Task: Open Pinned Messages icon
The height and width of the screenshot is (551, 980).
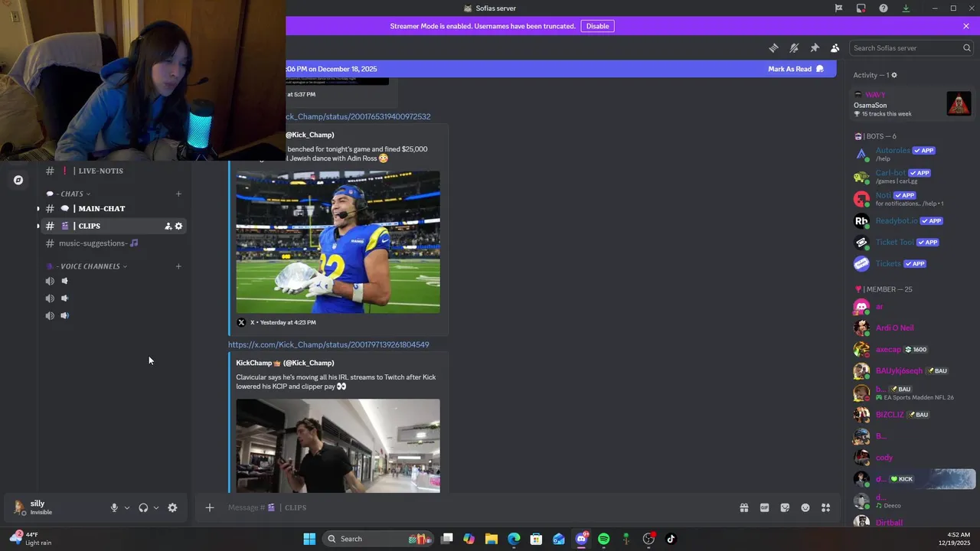Action: [x=815, y=47]
